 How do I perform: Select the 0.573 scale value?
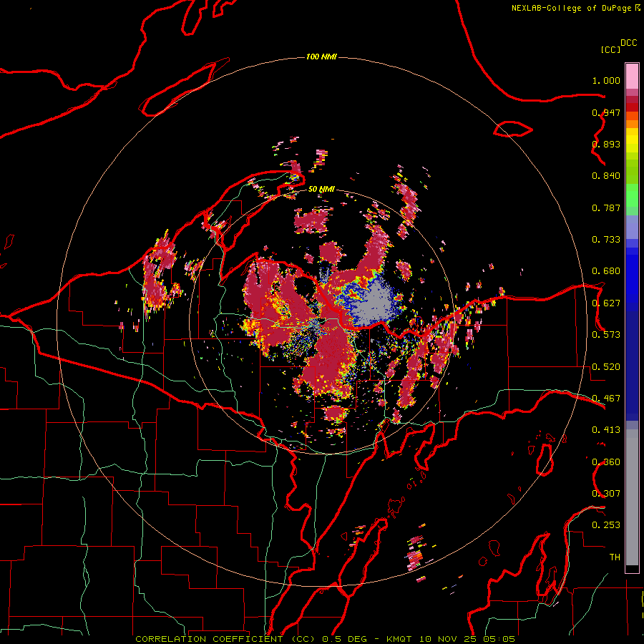(x=606, y=335)
